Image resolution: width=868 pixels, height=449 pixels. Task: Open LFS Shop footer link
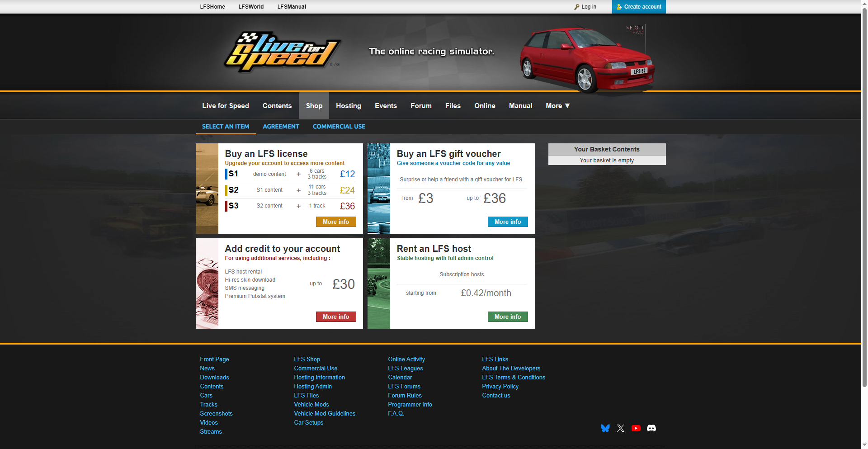click(x=307, y=359)
